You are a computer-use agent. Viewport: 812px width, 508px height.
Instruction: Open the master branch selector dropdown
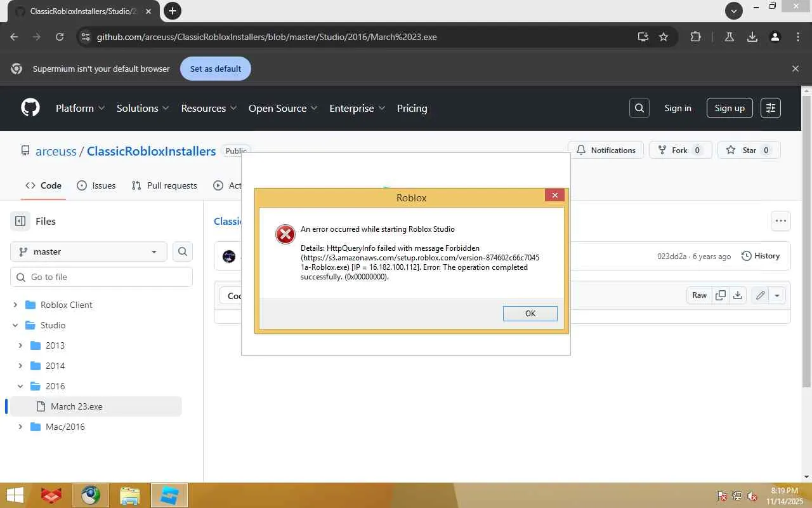click(x=89, y=251)
